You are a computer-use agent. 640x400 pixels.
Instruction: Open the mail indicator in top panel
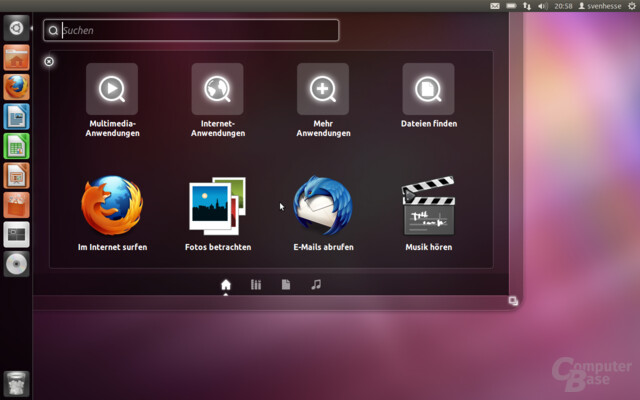[495, 6]
